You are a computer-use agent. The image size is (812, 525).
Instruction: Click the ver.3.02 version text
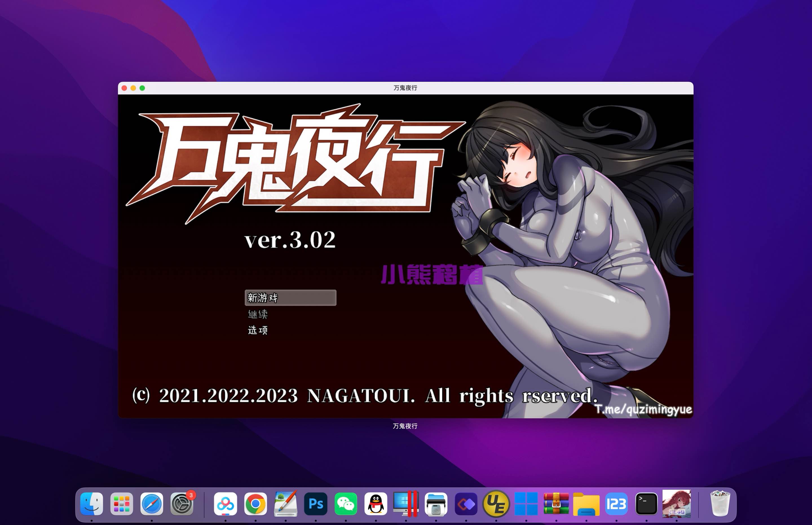coord(290,240)
